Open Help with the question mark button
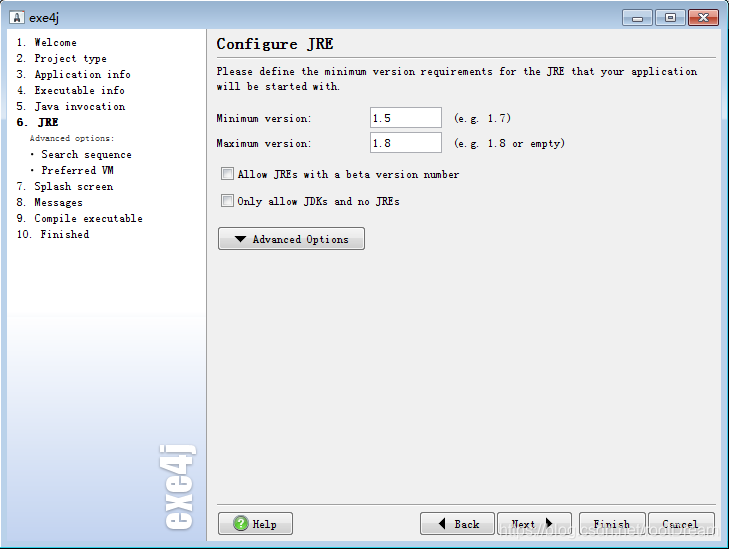Image resolution: width=729 pixels, height=549 pixels. click(x=255, y=524)
